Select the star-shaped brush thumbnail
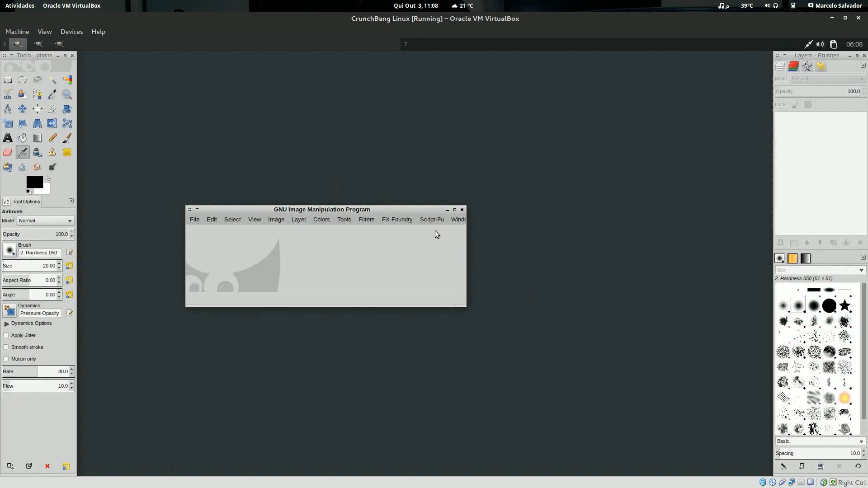The width and height of the screenshot is (868, 488). 844,306
